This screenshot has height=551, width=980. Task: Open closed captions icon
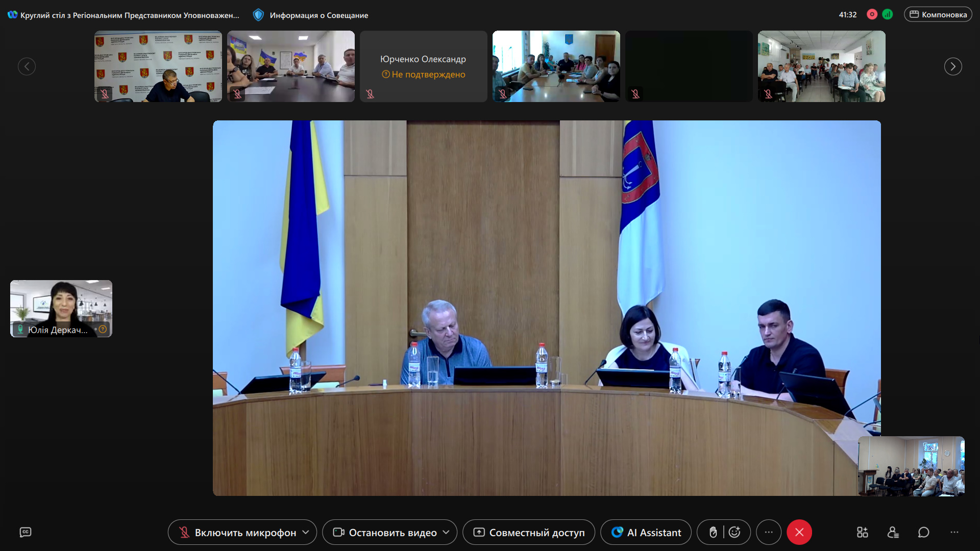click(26, 532)
